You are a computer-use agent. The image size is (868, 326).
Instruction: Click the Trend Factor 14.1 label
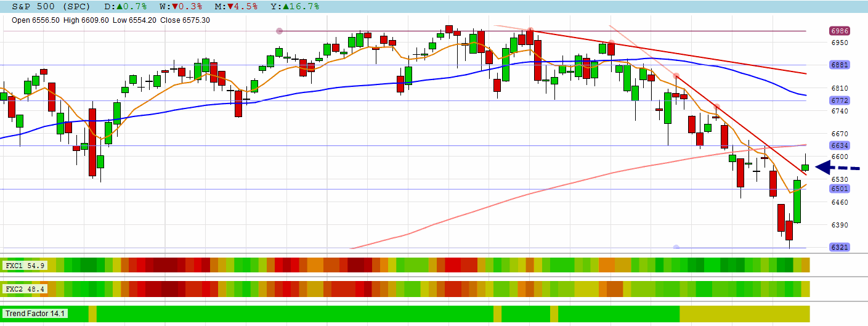[x=36, y=314]
